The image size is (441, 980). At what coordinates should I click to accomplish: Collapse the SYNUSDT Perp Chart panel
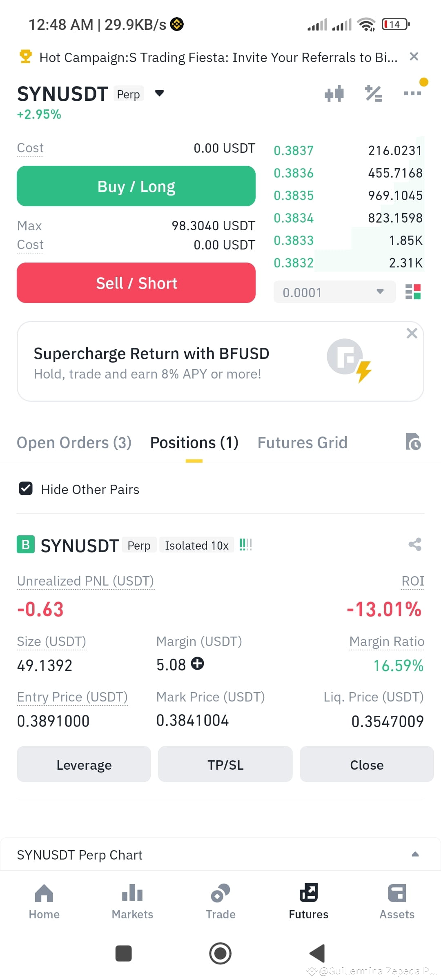pos(415,854)
